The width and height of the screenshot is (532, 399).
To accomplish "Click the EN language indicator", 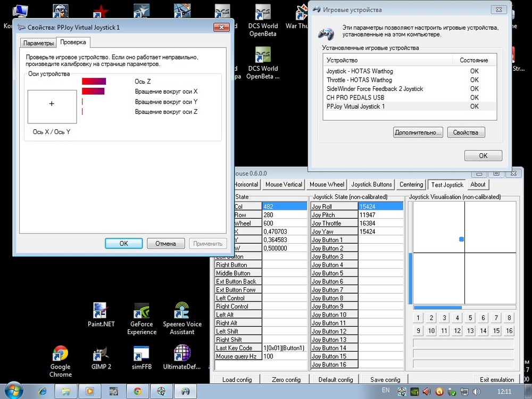I will tap(386, 390).
